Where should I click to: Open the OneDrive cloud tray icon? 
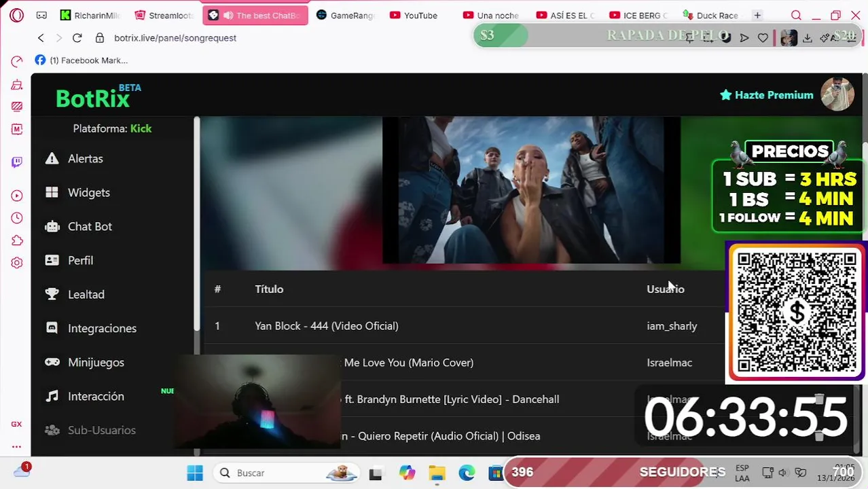click(x=22, y=471)
